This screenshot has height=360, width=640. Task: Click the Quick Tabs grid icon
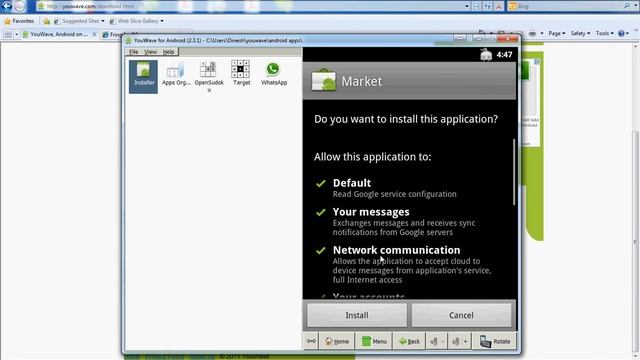coord(8,35)
